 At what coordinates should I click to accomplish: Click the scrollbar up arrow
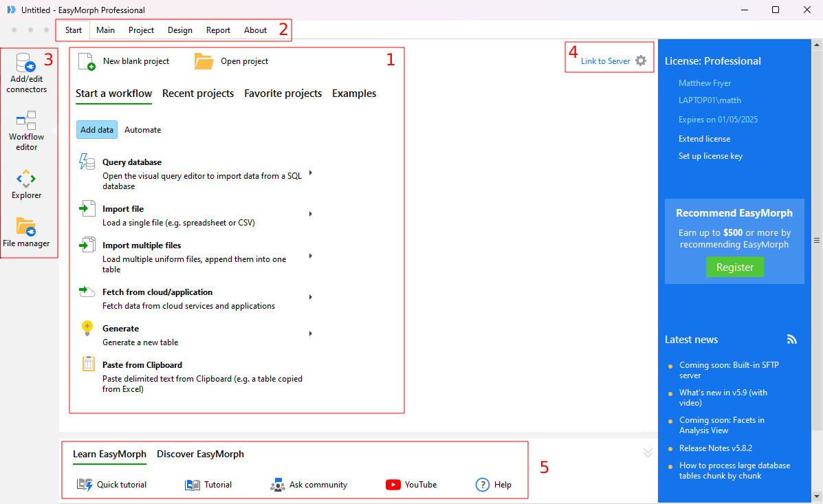817,45
